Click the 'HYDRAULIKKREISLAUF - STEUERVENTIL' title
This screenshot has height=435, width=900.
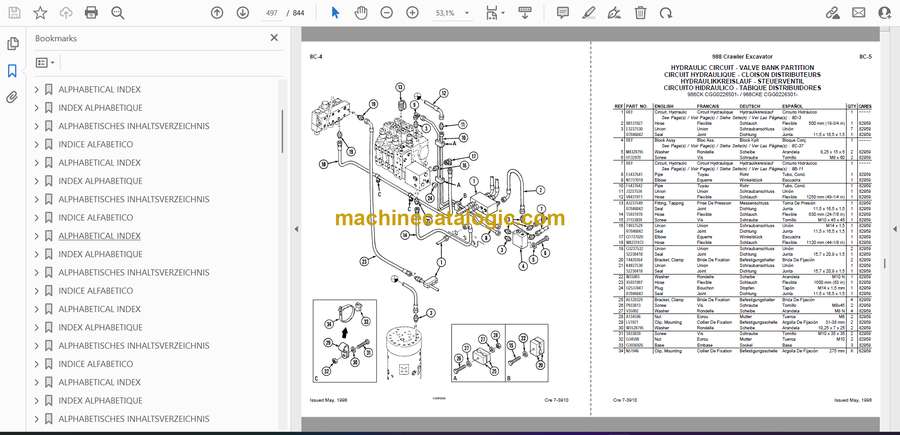point(742,81)
